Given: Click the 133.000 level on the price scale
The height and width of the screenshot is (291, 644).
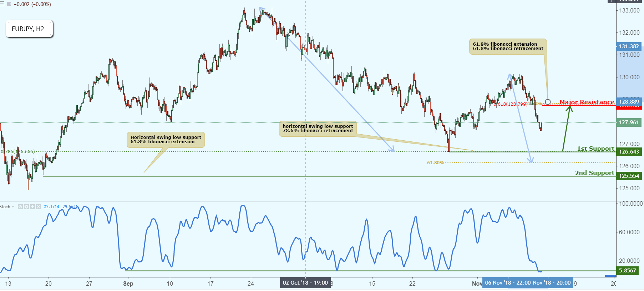Looking at the screenshot, I should click(629, 11).
